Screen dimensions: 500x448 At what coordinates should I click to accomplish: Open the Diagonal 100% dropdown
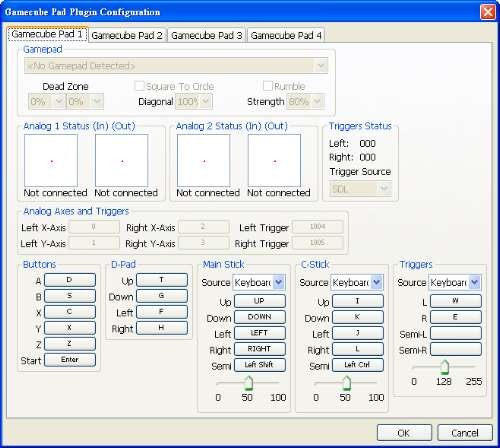194,101
